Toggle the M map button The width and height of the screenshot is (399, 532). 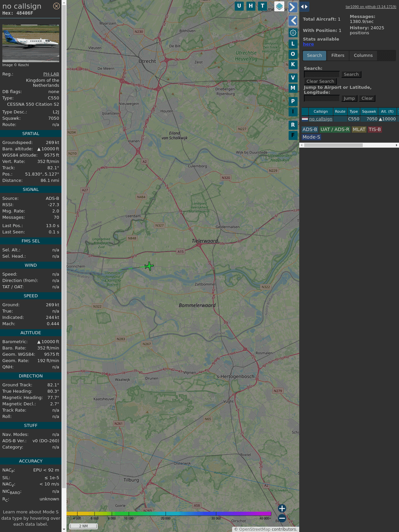293,88
